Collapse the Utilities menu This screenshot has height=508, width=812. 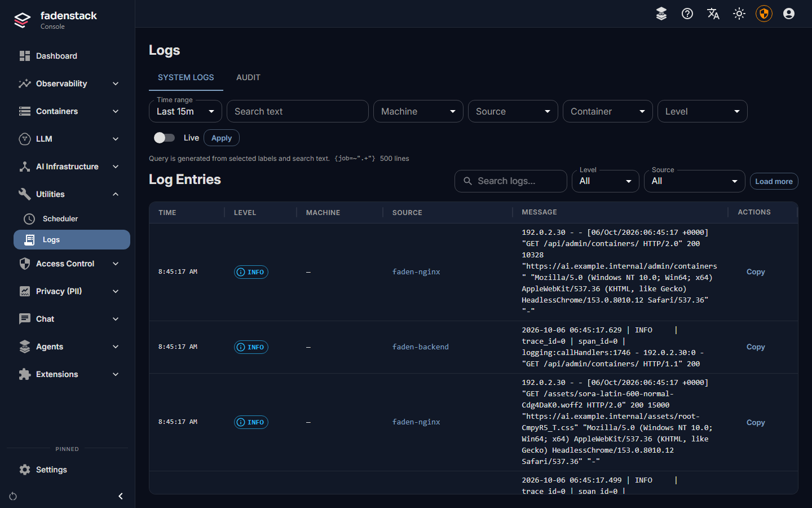coord(72,194)
